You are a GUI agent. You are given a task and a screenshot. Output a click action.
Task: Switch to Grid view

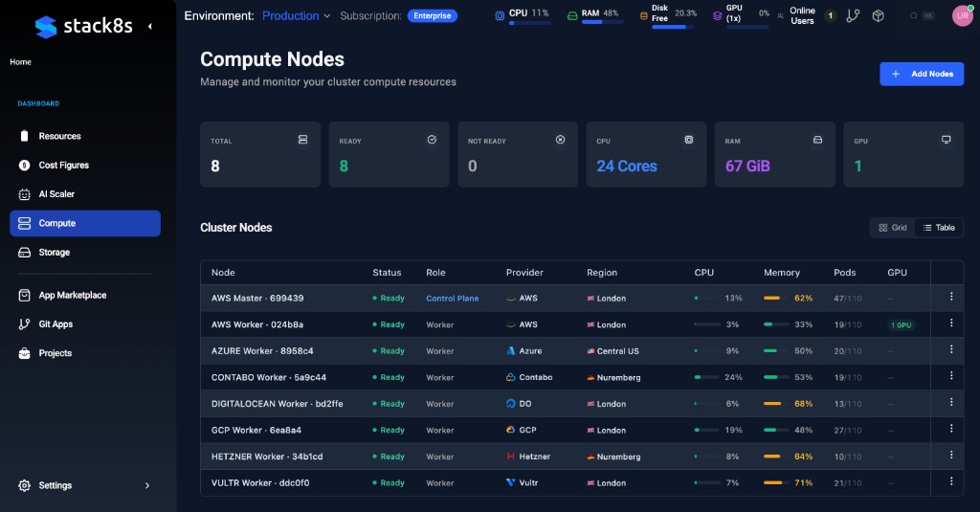click(893, 228)
